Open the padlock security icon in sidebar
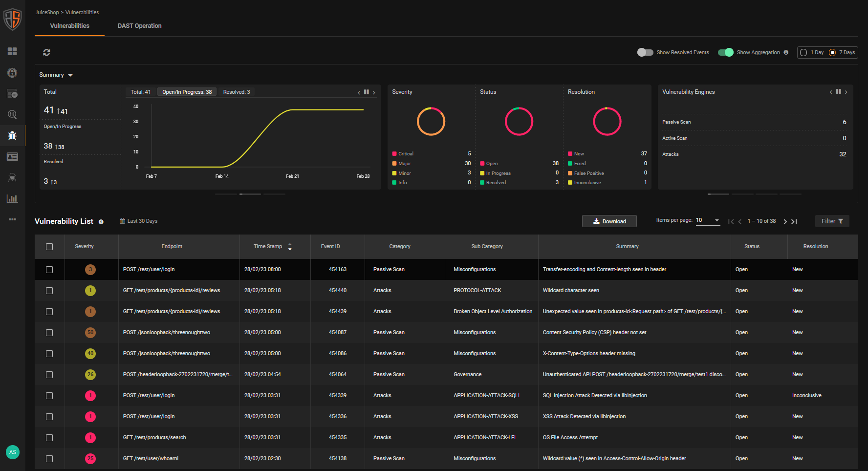This screenshot has height=471, width=868. point(12,72)
